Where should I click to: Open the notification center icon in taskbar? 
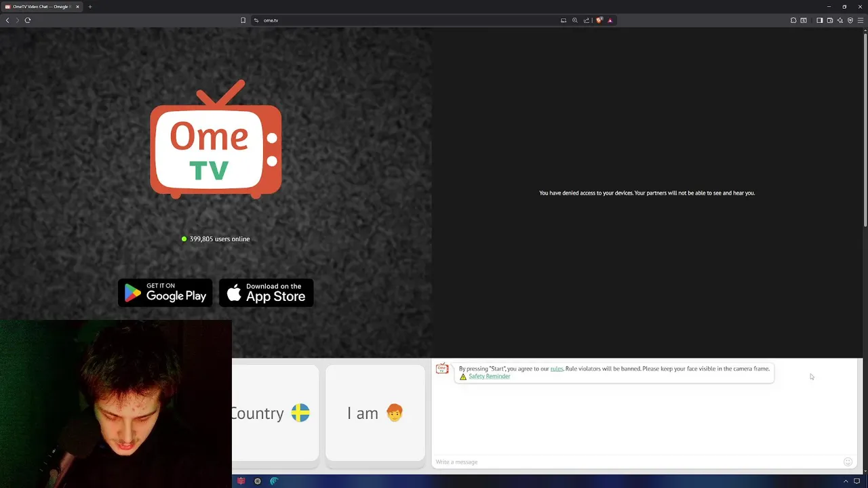(857, 481)
